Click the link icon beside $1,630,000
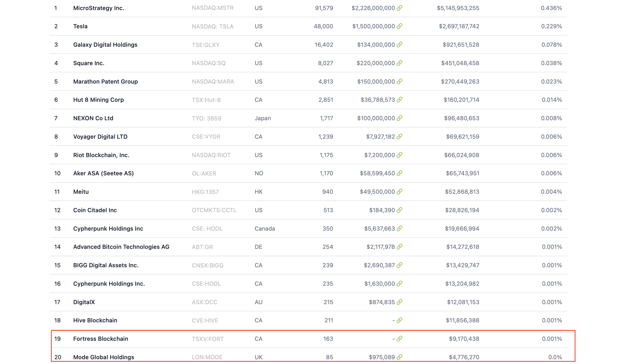This screenshot has width=617, height=364. (399, 284)
